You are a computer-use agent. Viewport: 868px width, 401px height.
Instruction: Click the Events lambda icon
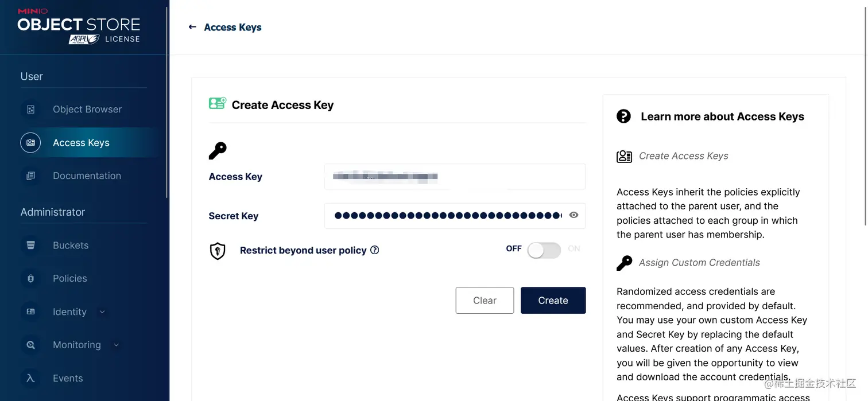pos(30,378)
